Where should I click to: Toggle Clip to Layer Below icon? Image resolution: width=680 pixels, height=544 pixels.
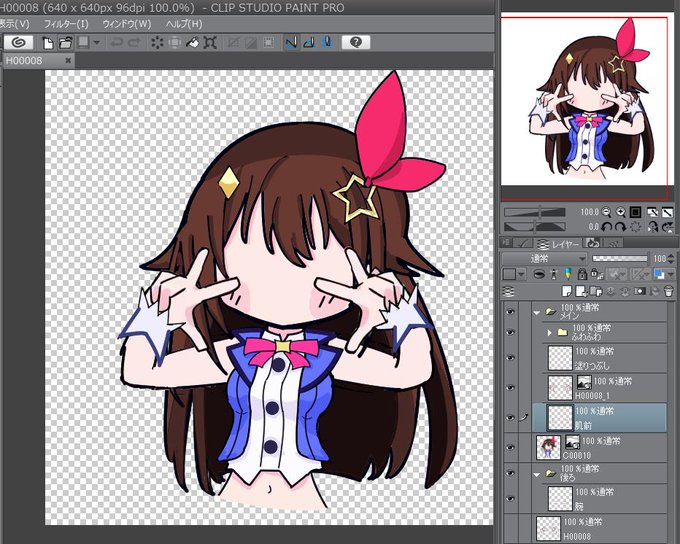click(x=539, y=274)
